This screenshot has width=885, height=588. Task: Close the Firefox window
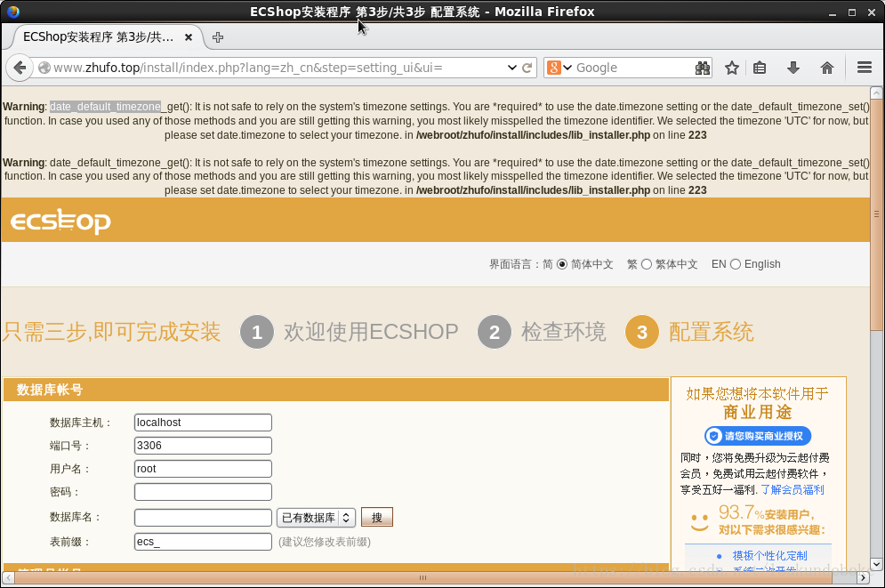pyautogui.click(x=872, y=12)
